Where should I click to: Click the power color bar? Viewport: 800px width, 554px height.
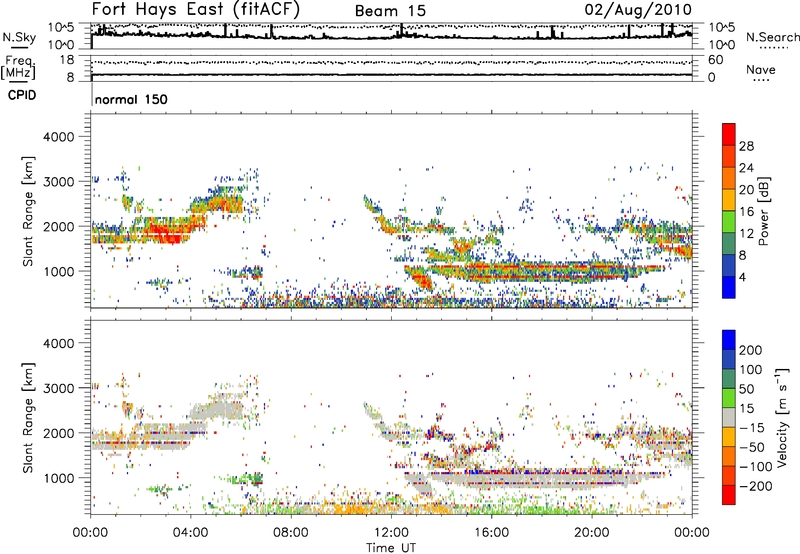tap(729, 211)
